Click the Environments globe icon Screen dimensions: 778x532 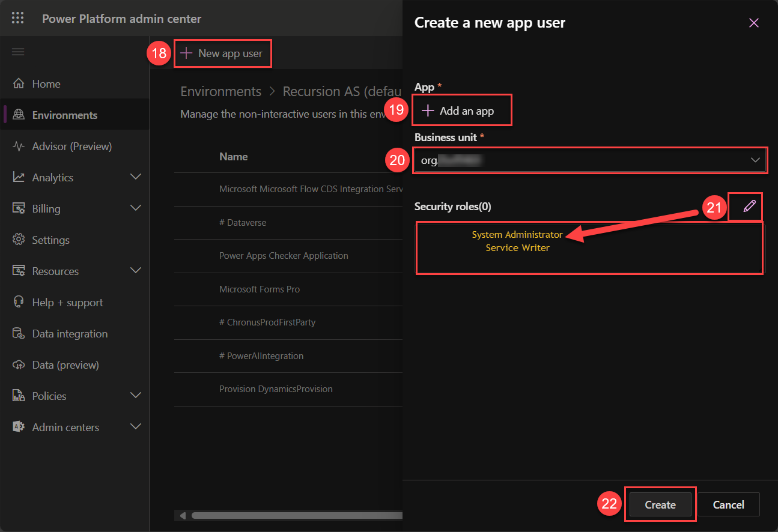[x=17, y=114]
